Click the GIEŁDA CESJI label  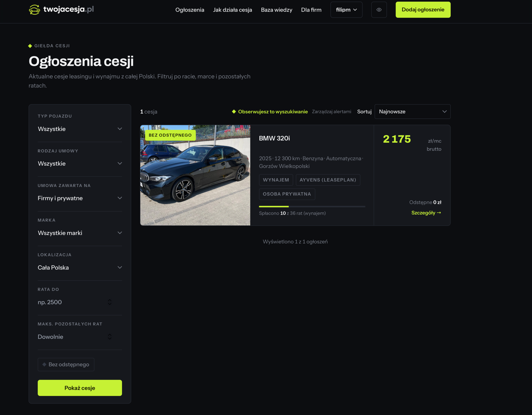[52, 46]
